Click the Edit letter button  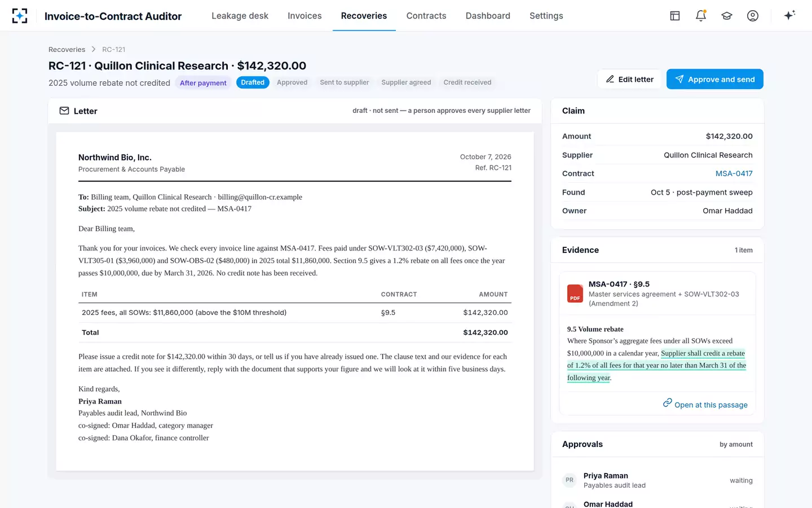pos(629,79)
